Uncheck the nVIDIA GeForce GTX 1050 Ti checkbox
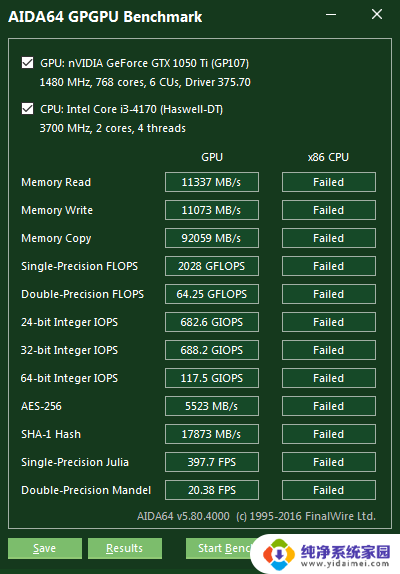This screenshot has width=400, height=574. (x=27, y=63)
